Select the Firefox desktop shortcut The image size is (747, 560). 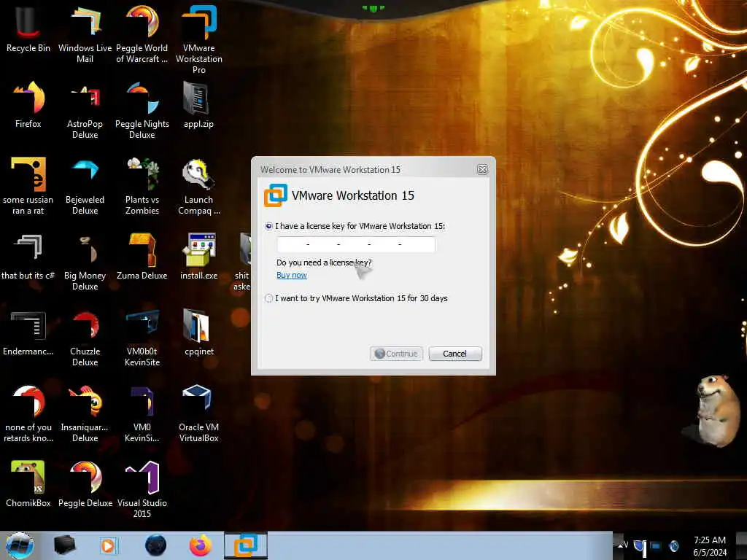(x=28, y=105)
